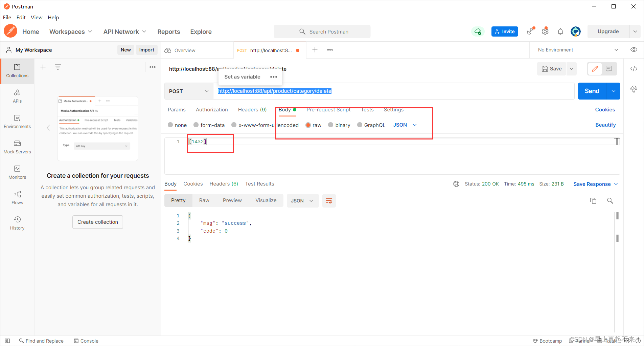Open the APIs sidebar panel
This screenshot has height=346, width=644.
tap(17, 96)
